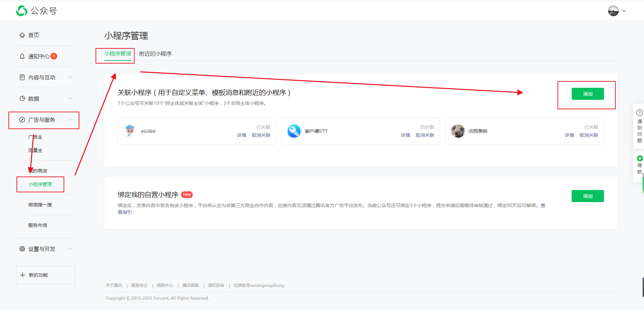644x310 pixels.
Task: Click 取消关联 for the photo avatar mini program
Action: (x=589, y=135)
